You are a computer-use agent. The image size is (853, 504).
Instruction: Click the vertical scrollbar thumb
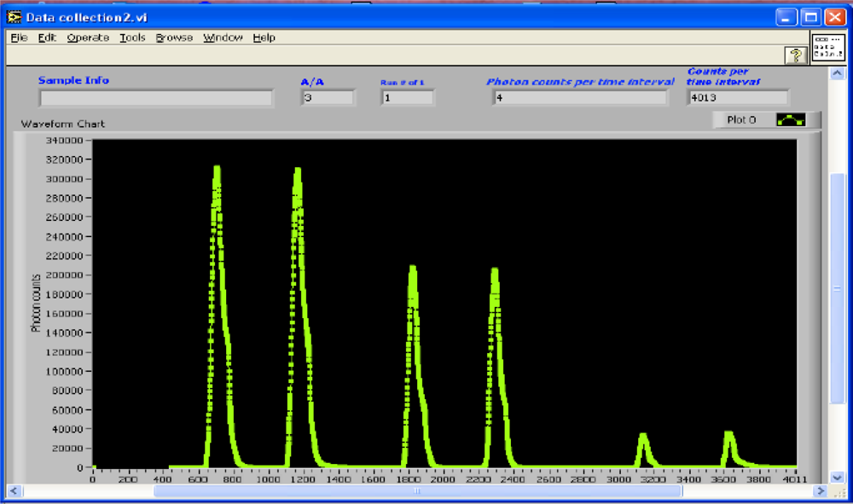(838, 288)
